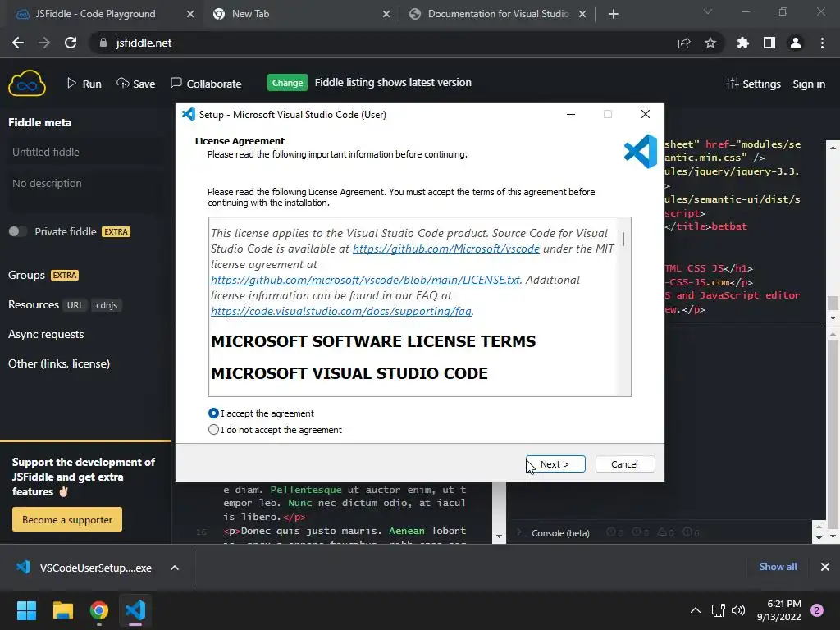Reload the page with refresh icon

click(71, 43)
